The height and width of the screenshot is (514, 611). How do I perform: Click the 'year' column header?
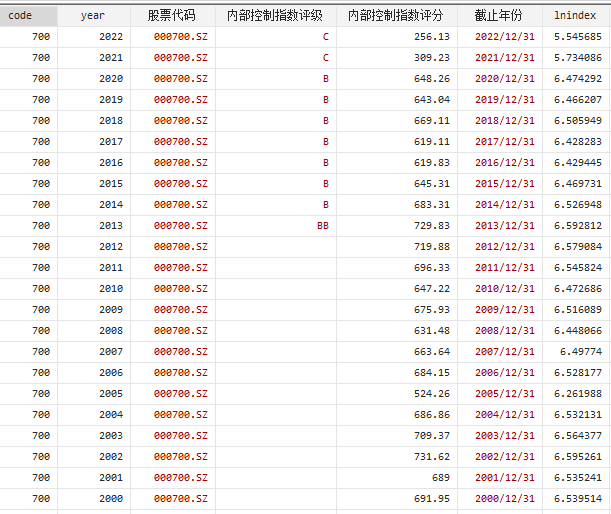point(93,15)
